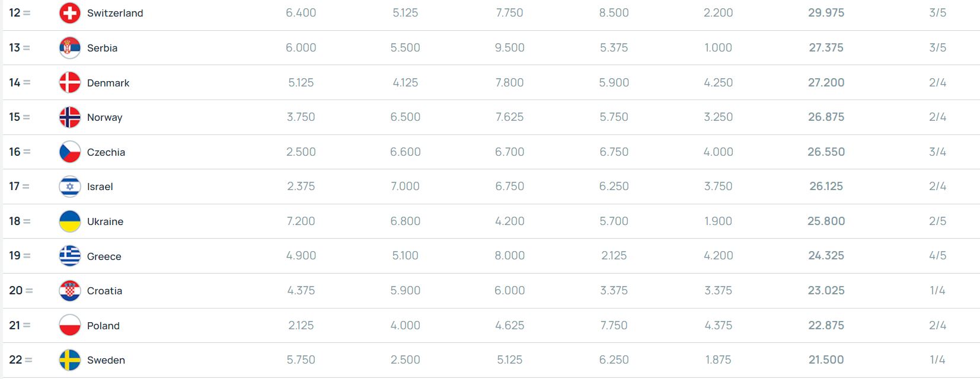Click Serbia's total points 27.375
Image resolution: width=980 pixels, height=379 pixels.
(x=826, y=48)
